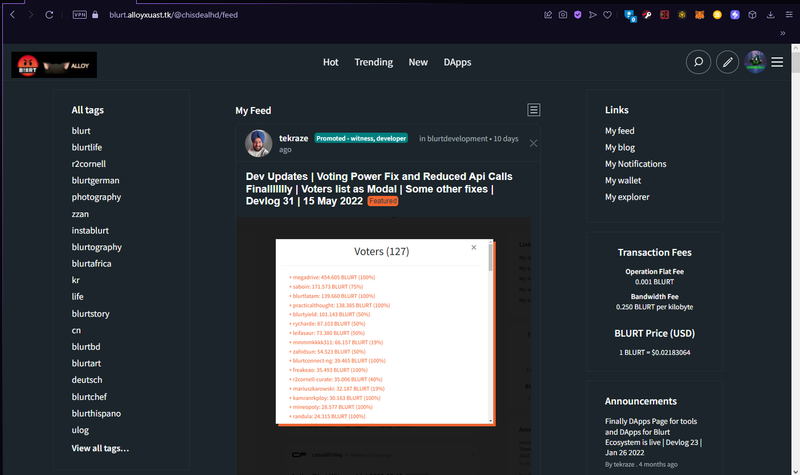This screenshot has width=800, height=475.
Task: Open the blue shield extension icon
Action: pyautogui.click(x=630, y=15)
